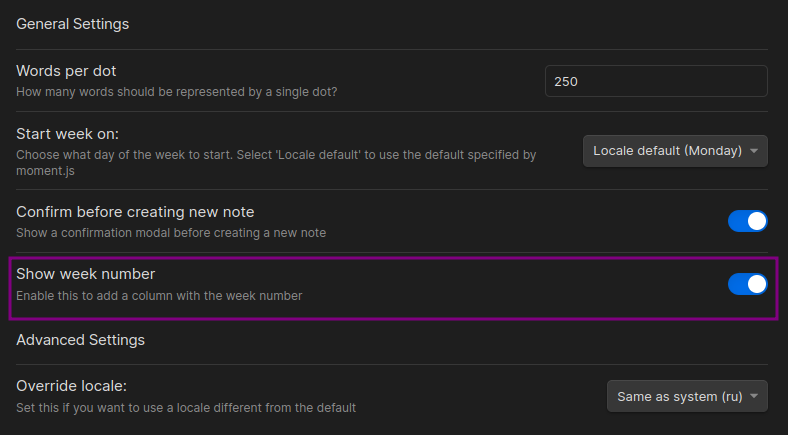Open the Override locale dropdown
This screenshot has height=435, width=788.
(x=687, y=396)
